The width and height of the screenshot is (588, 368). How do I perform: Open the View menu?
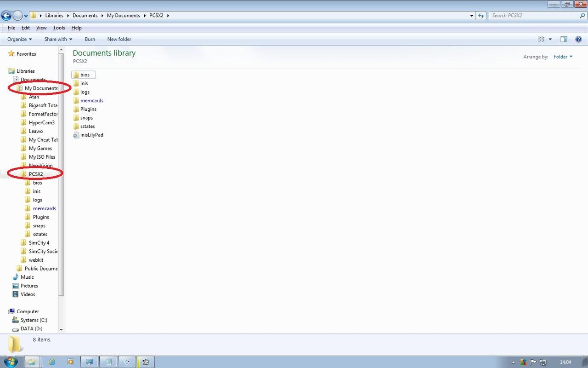[x=41, y=28]
